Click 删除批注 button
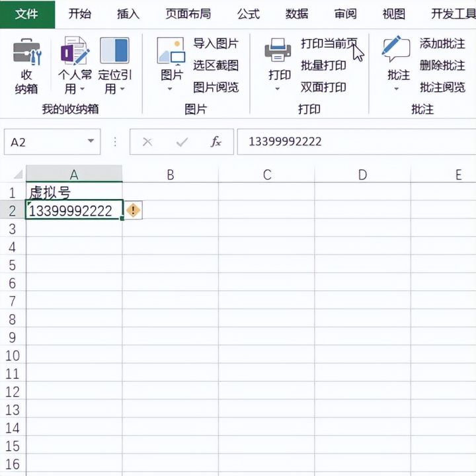The image size is (476, 476). 442,65
